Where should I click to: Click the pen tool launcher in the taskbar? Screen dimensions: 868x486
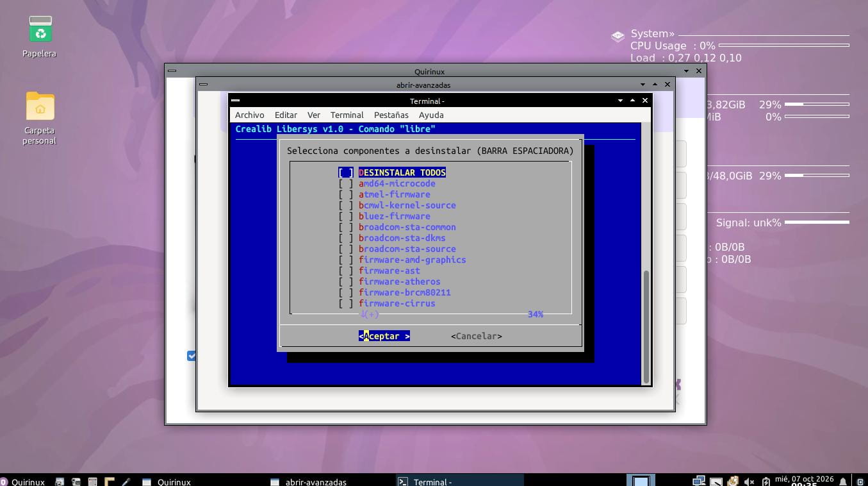tap(126, 482)
